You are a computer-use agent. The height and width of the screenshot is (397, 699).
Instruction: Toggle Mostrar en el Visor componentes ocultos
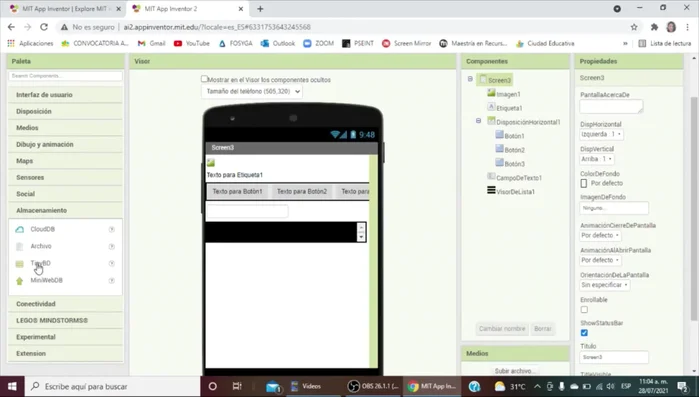coord(204,79)
